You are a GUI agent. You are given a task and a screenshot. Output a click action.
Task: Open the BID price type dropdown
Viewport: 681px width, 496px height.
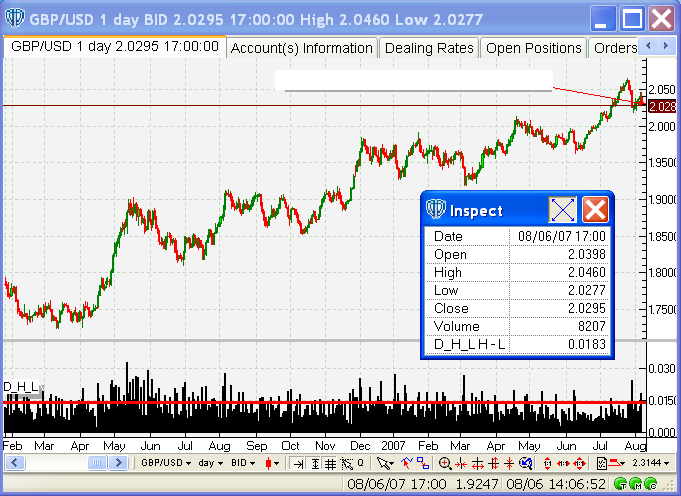[243, 463]
